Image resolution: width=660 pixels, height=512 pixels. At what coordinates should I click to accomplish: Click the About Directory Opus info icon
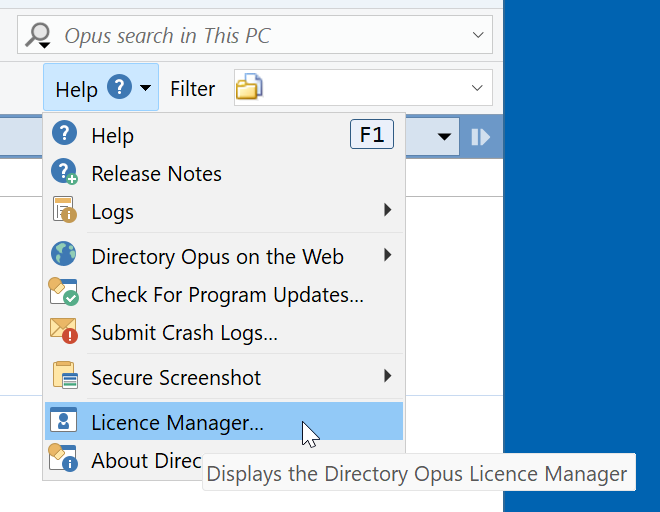(63, 458)
